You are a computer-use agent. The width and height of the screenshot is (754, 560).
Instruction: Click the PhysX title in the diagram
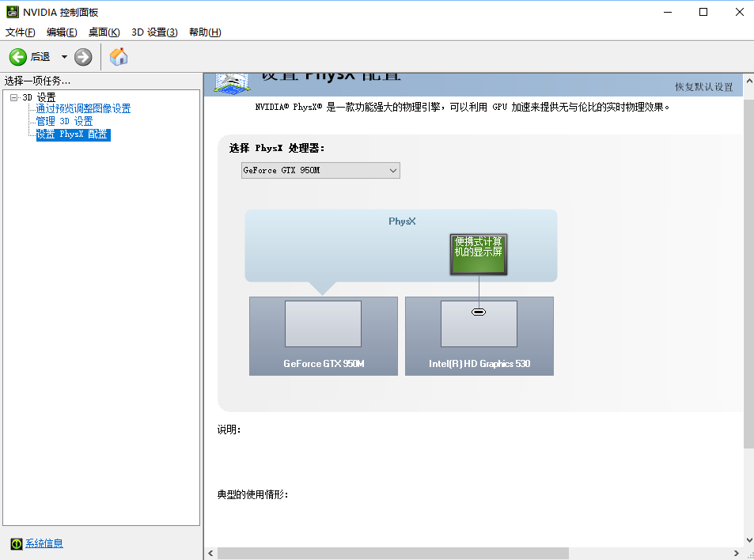click(402, 221)
